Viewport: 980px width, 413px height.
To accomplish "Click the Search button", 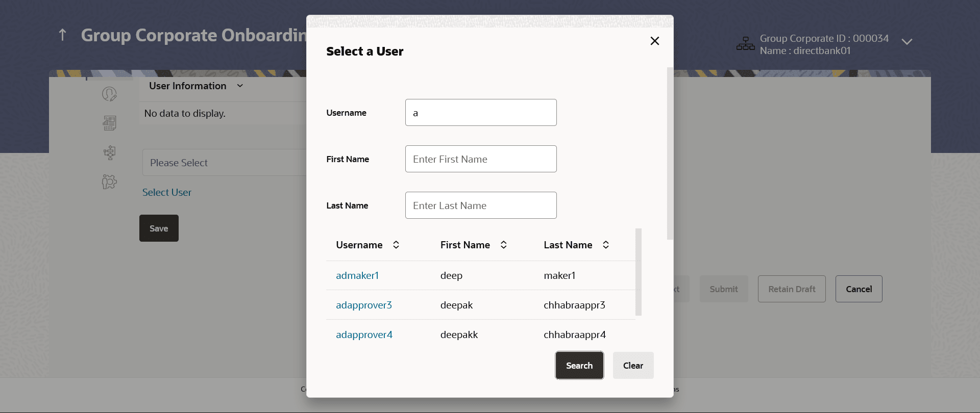I will 579,366.
